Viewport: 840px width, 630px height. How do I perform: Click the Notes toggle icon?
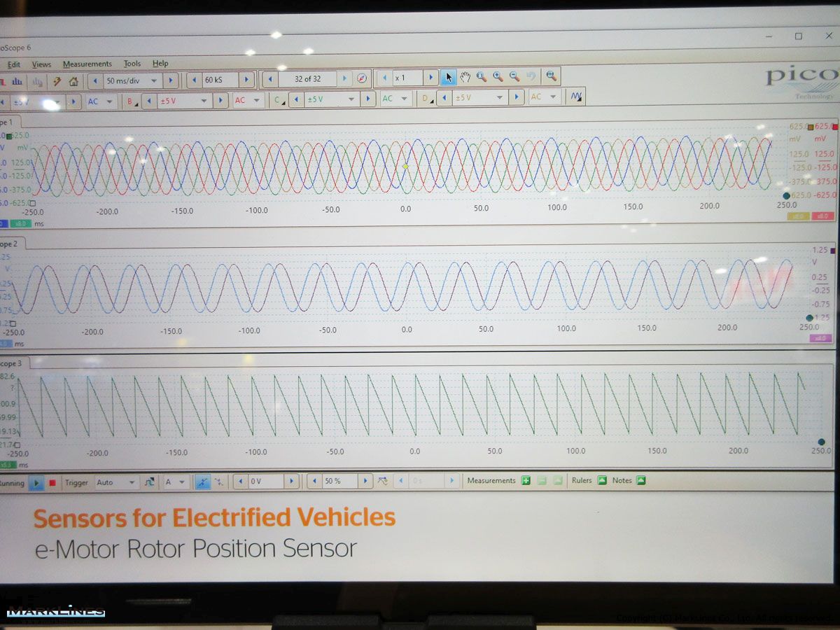(640, 480)
